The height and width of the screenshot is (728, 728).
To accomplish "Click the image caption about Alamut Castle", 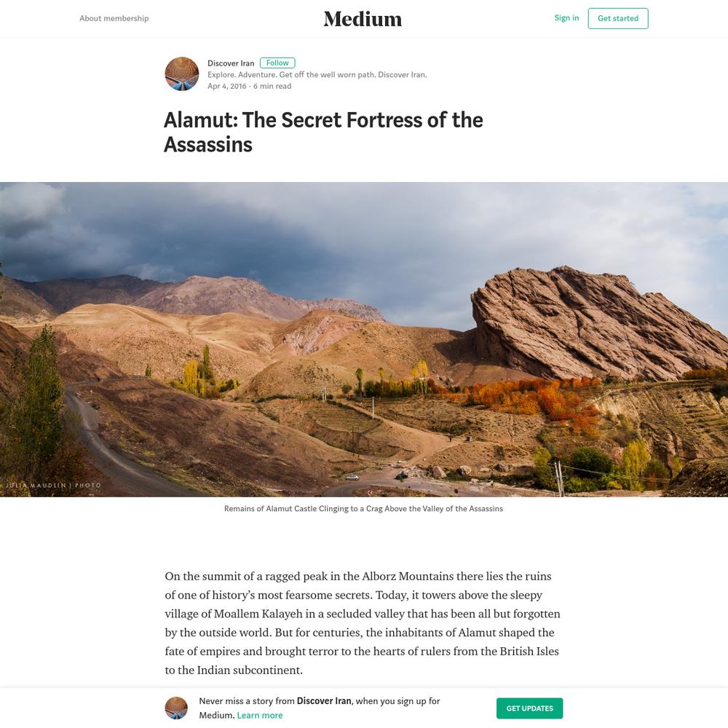I will [x=363, y=508].
